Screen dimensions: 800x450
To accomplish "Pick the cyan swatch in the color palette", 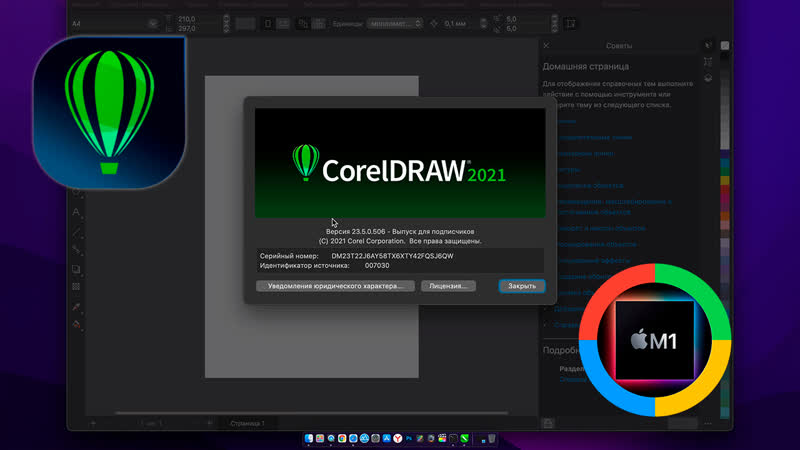I will [725, 163].
